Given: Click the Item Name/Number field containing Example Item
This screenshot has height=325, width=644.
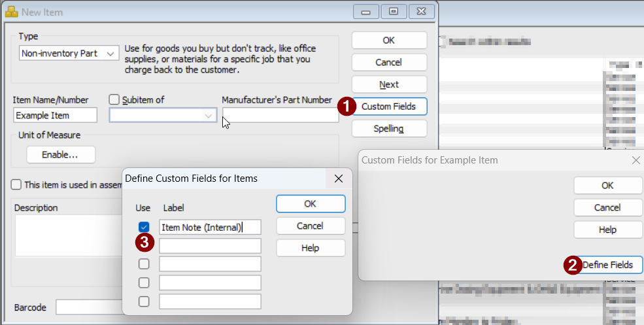Looking at the screenshot, I should [x=55, y=116].
